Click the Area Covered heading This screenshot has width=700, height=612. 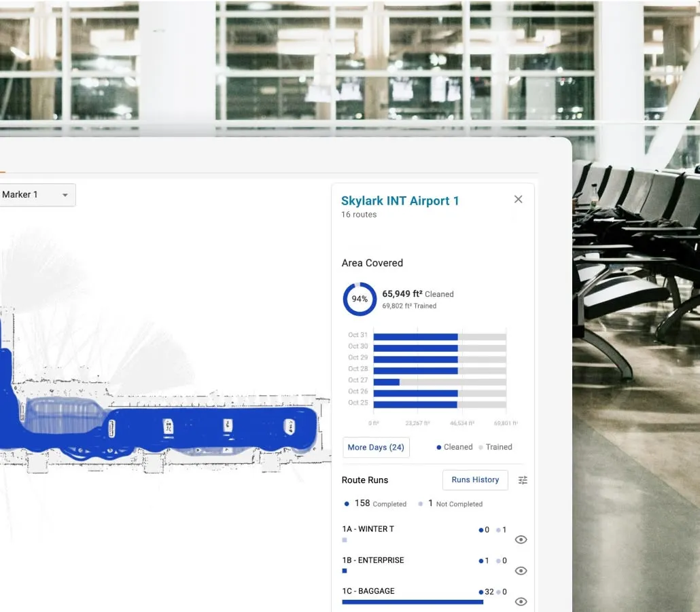tap(372, 263)
